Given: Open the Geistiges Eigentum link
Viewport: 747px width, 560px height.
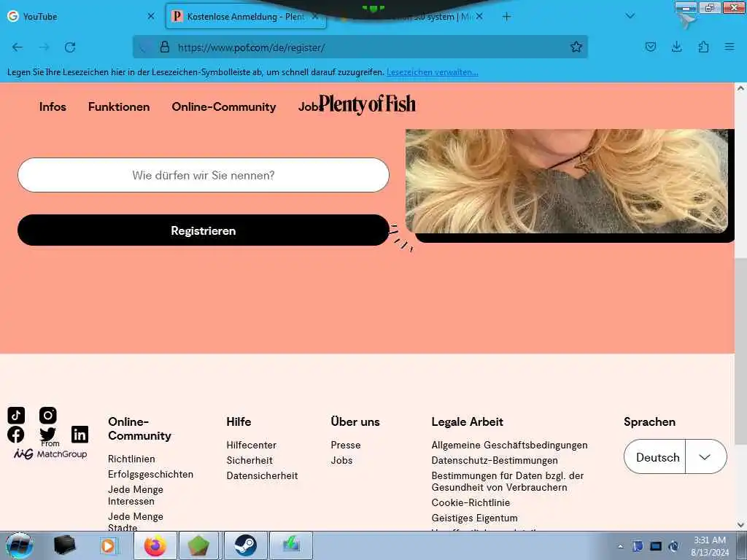Looking at the screenshot, I should pos(474,518).
